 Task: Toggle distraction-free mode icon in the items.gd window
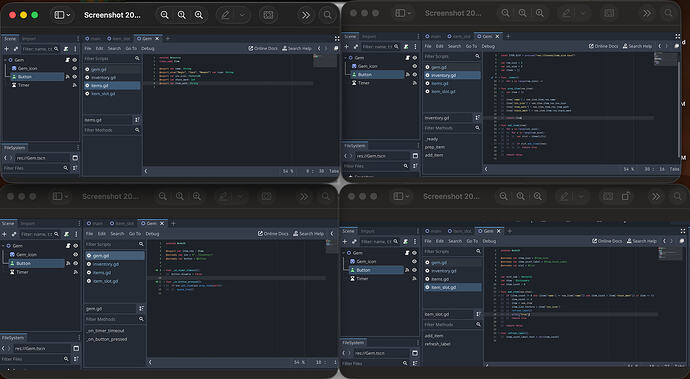click(337, 39)
